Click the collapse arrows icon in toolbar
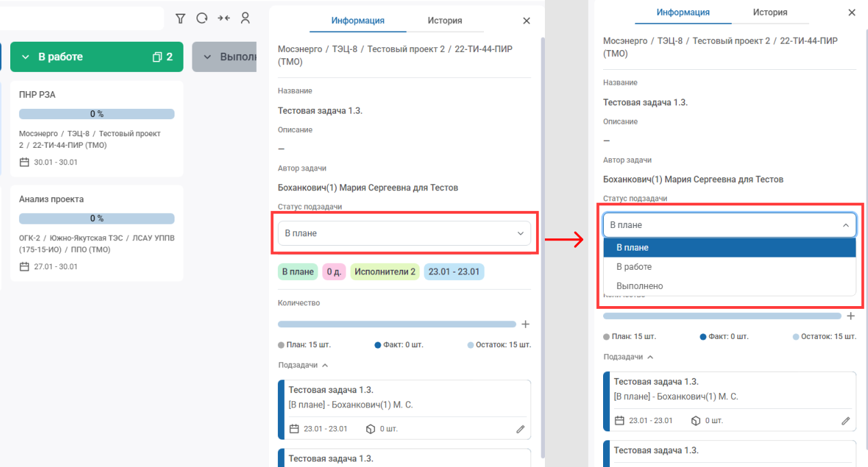868x467 pixels. click(224, 18)
